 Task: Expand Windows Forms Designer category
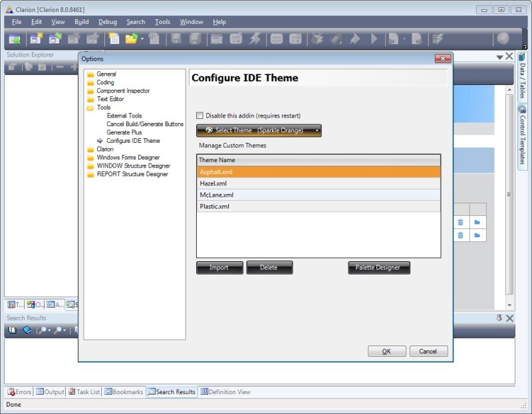point(128,157)
